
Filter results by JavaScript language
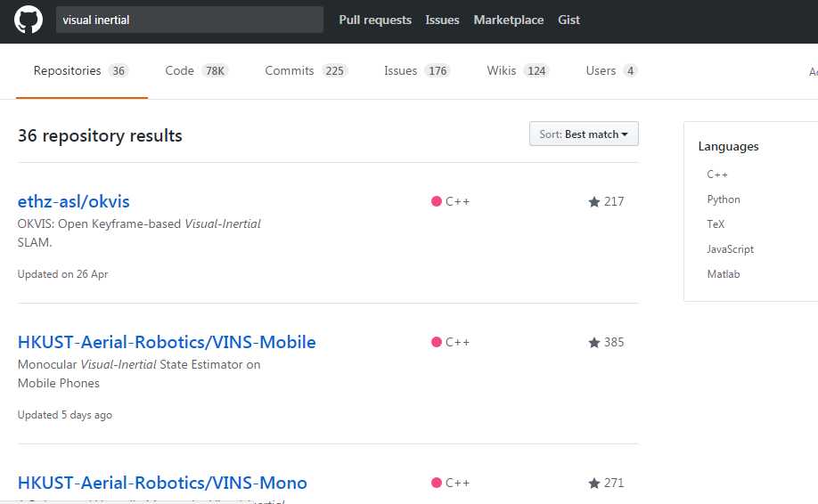coord(730,249)
